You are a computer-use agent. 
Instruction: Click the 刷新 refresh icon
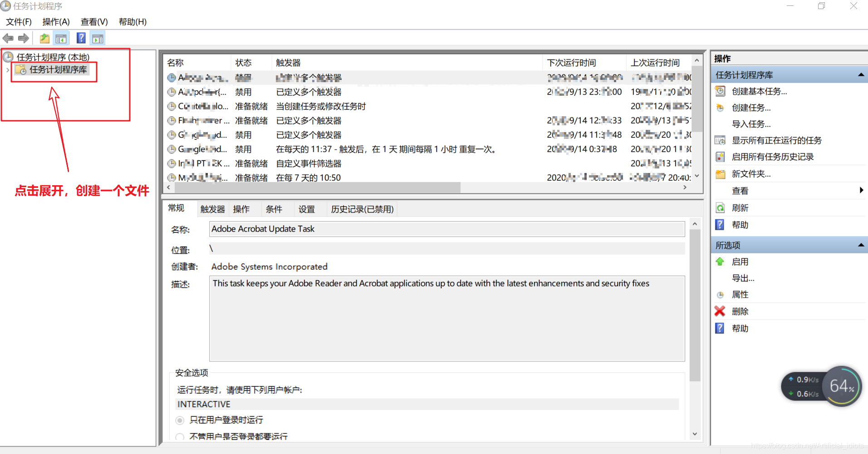(720, 208)
